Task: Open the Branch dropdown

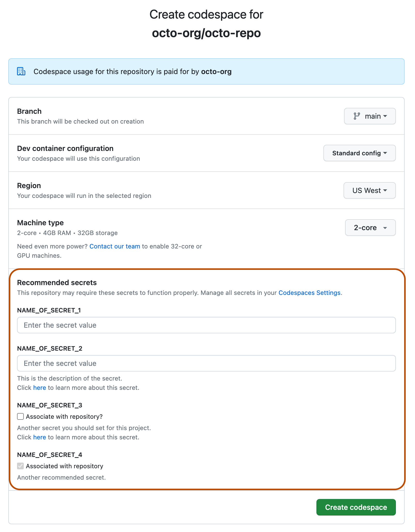Action: (370, 116)
